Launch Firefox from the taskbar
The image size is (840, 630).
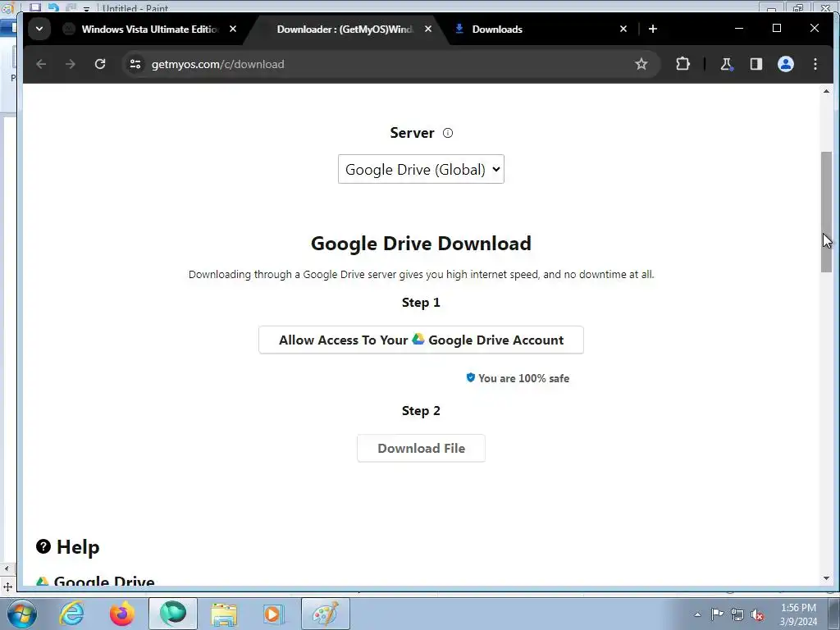click(122, 614)
